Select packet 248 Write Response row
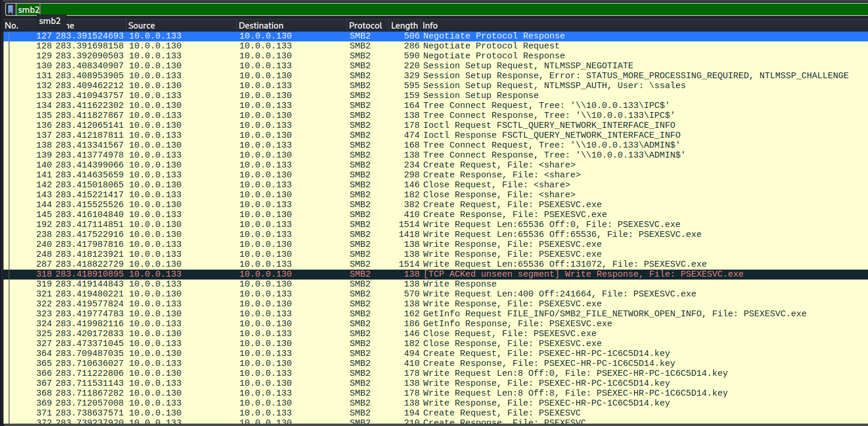 tap(435, 254)
